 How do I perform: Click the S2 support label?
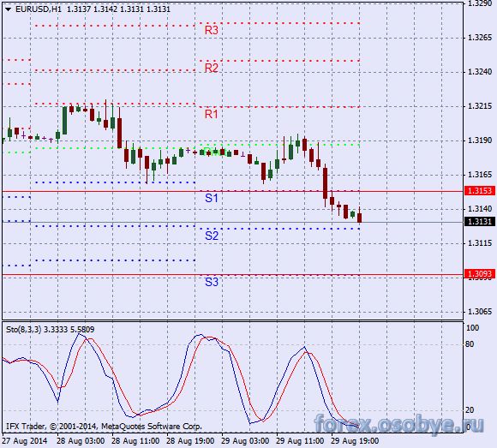tap(212, 236)
